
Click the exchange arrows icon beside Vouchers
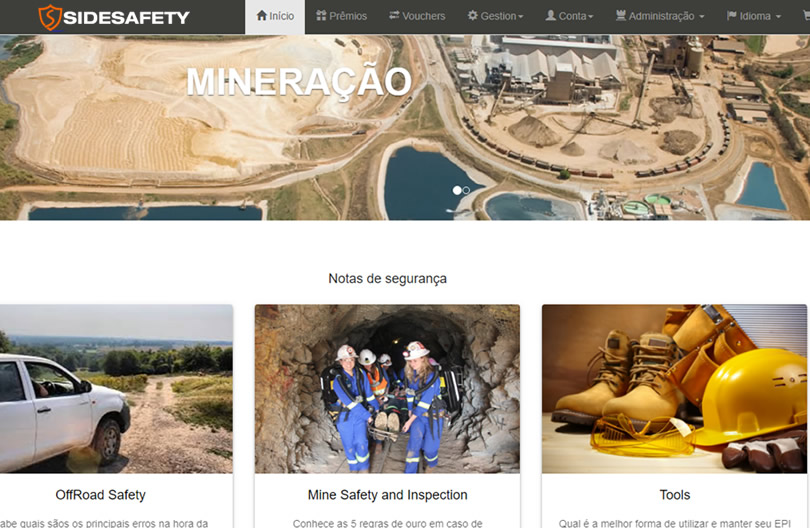pyautogui.click(x=394, y=16)
